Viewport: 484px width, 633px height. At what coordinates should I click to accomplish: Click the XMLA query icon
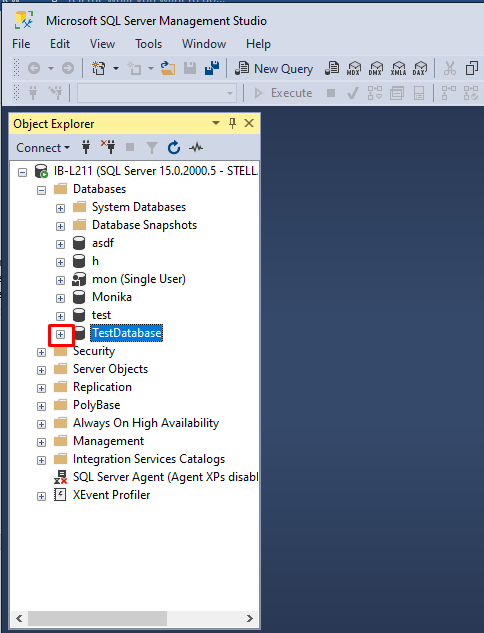click(x=398, y=68)
